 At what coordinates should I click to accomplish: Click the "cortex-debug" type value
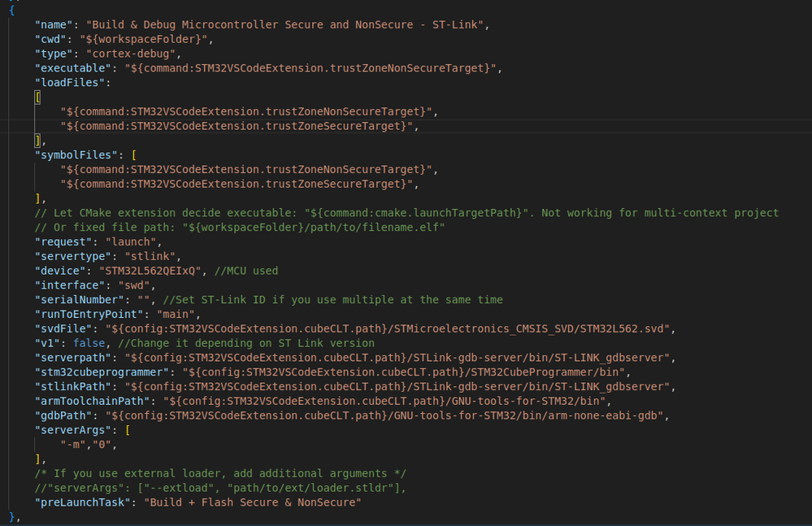(x=131, y=54)
